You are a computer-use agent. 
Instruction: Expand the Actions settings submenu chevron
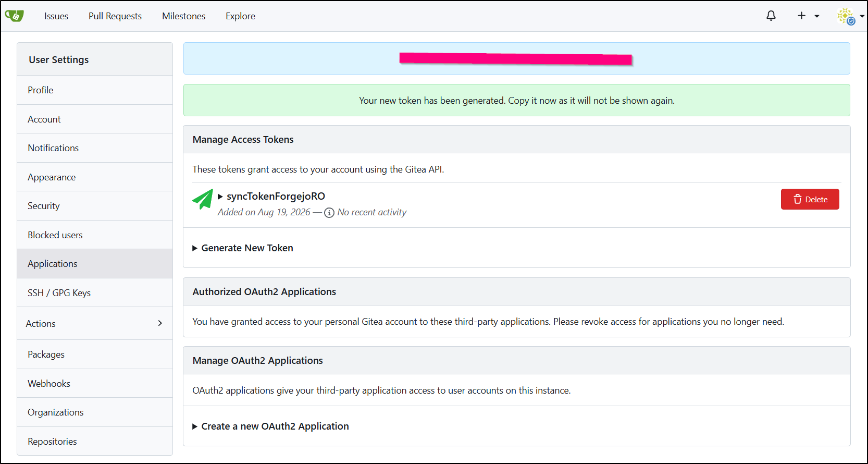(x=160, y=323)
